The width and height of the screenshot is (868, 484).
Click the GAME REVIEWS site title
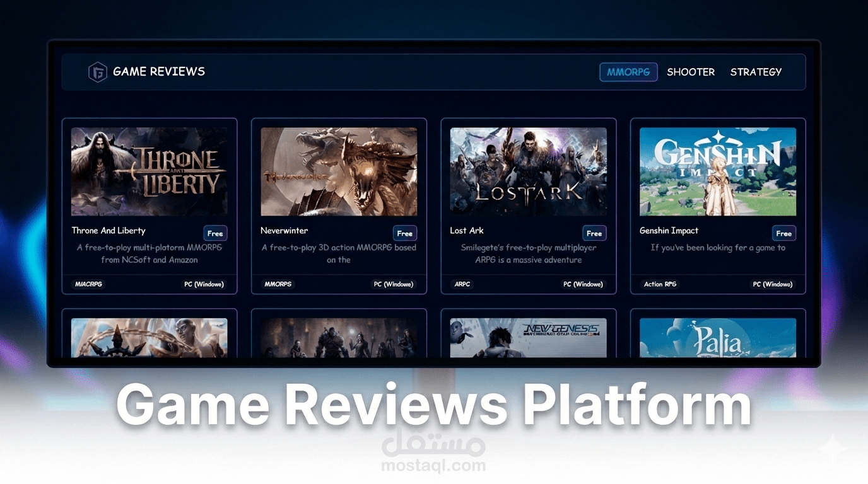pyautogui.click(x=159, y=72)
